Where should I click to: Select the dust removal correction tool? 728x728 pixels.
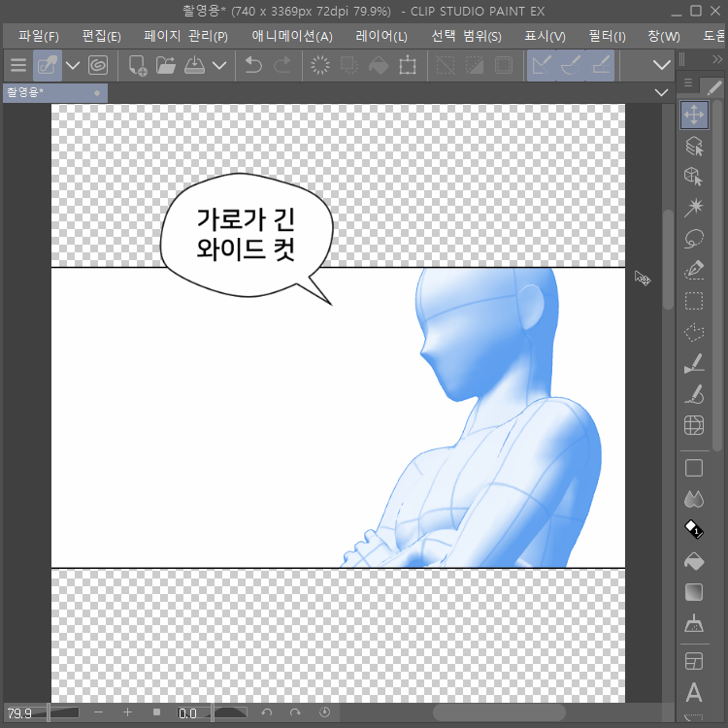point(694,623)
